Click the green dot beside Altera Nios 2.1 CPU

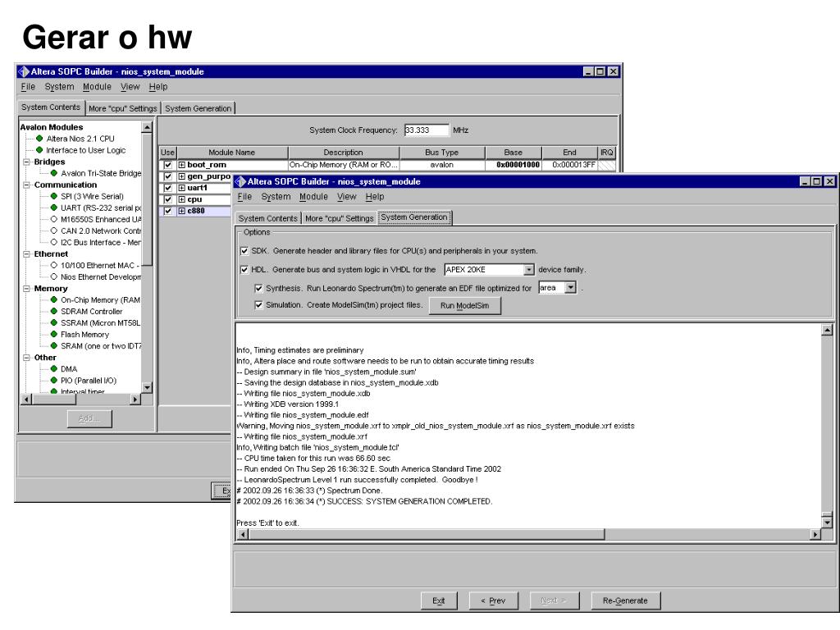[39, 138]
